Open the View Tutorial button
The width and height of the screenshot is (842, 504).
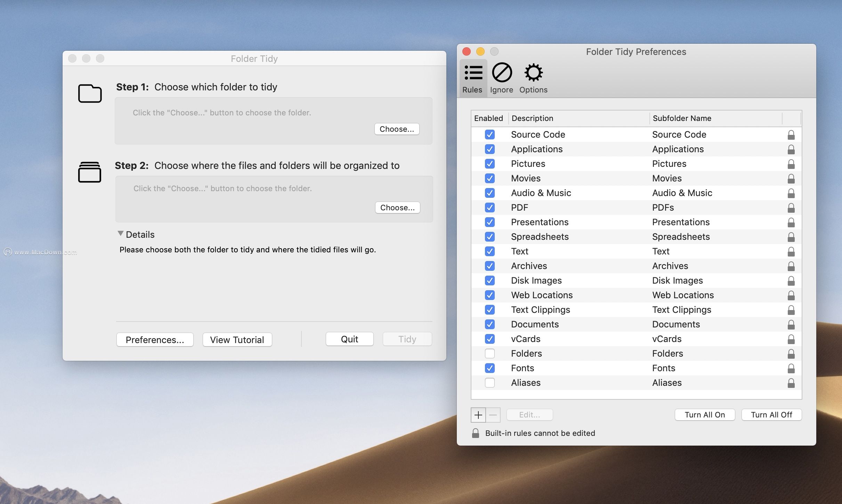click(237, 340)
